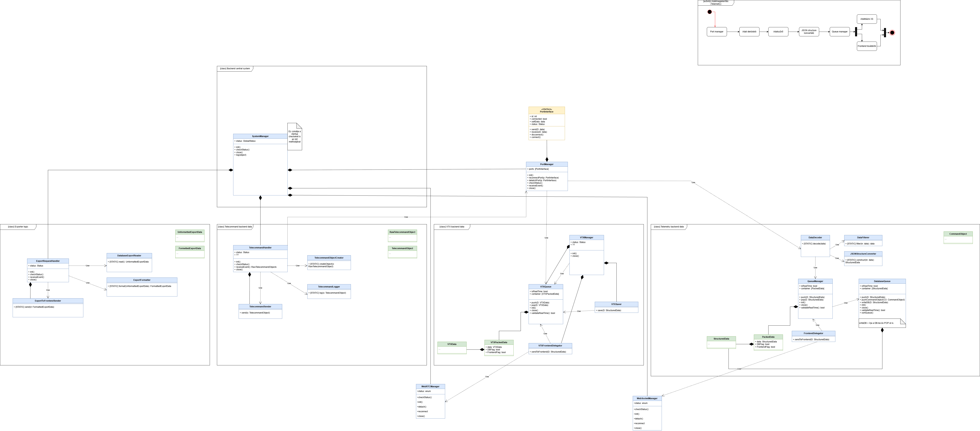This screenshot has height=431, width=980.
Task: Select the PortManager class title
Action: coord(547,164)
